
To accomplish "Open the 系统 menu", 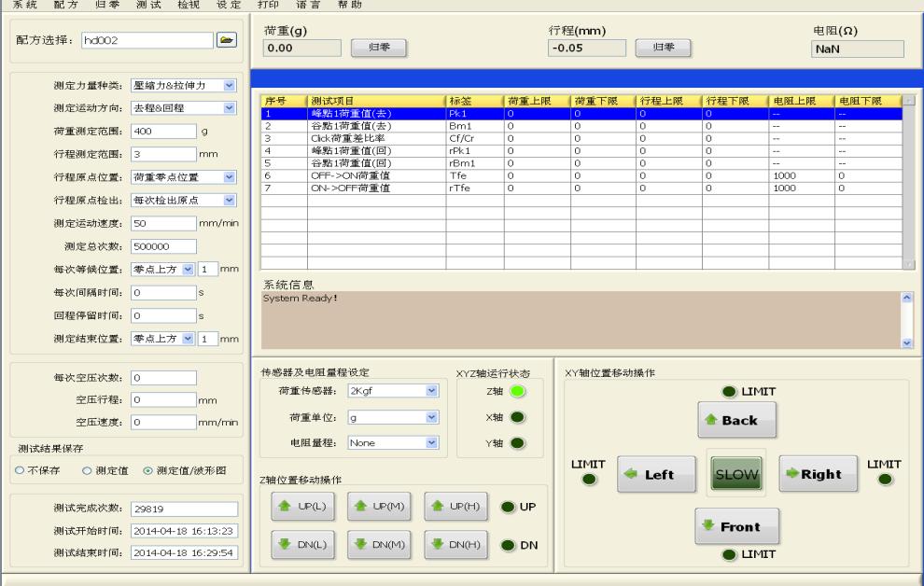I will [x=24, y=4].
